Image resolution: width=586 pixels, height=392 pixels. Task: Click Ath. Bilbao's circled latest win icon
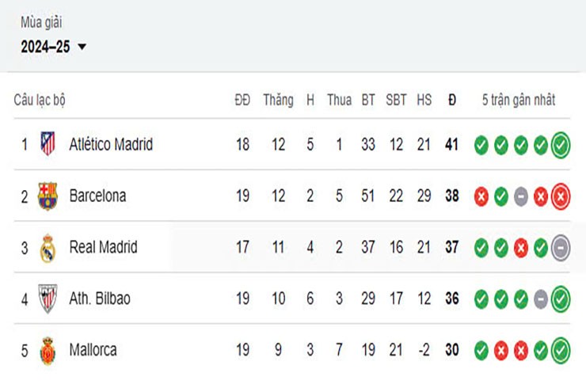tap(561, 299)
